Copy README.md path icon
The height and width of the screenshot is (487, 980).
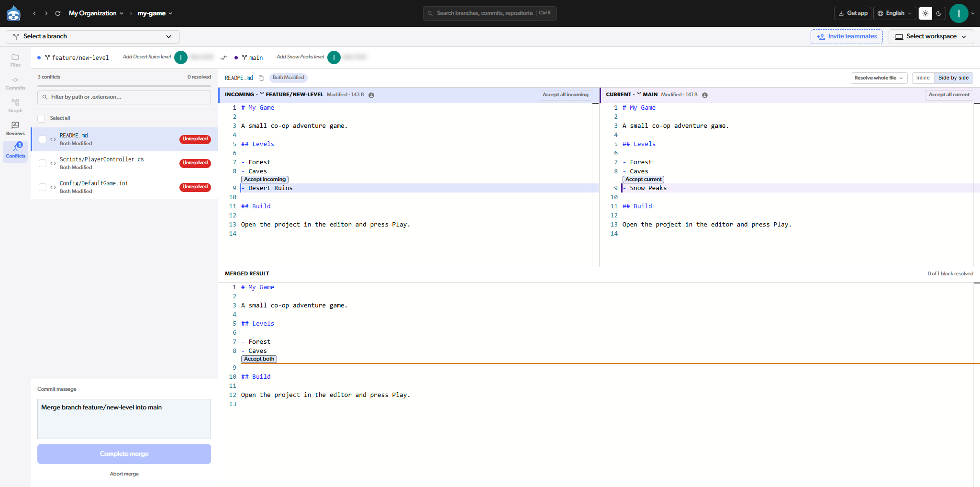point(261,78)
